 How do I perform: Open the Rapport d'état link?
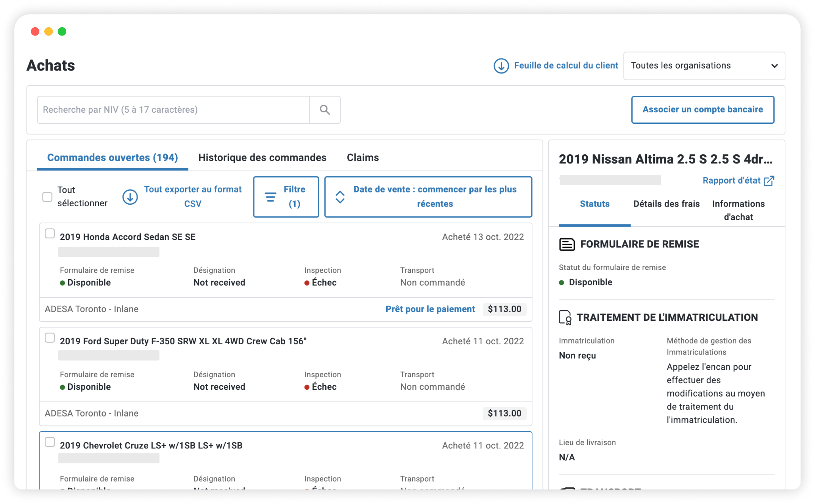731,181
